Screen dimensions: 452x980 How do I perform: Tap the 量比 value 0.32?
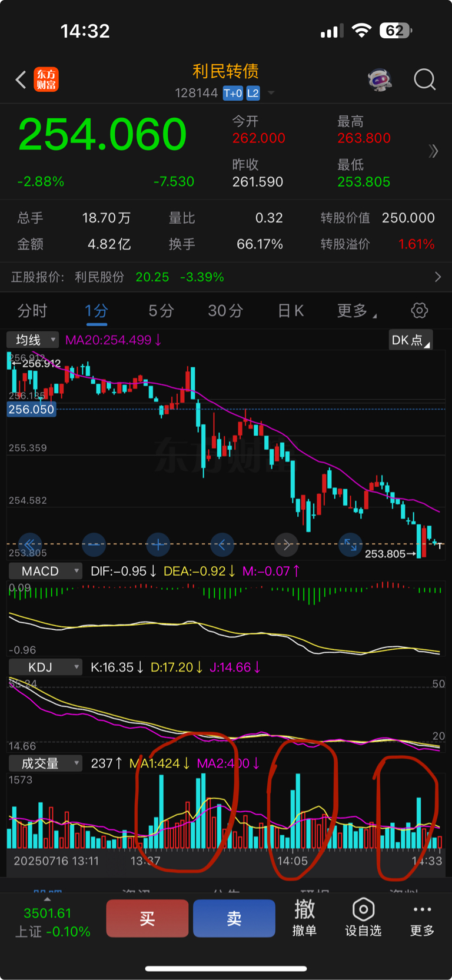pyautogui.click(x=269, y=218)
